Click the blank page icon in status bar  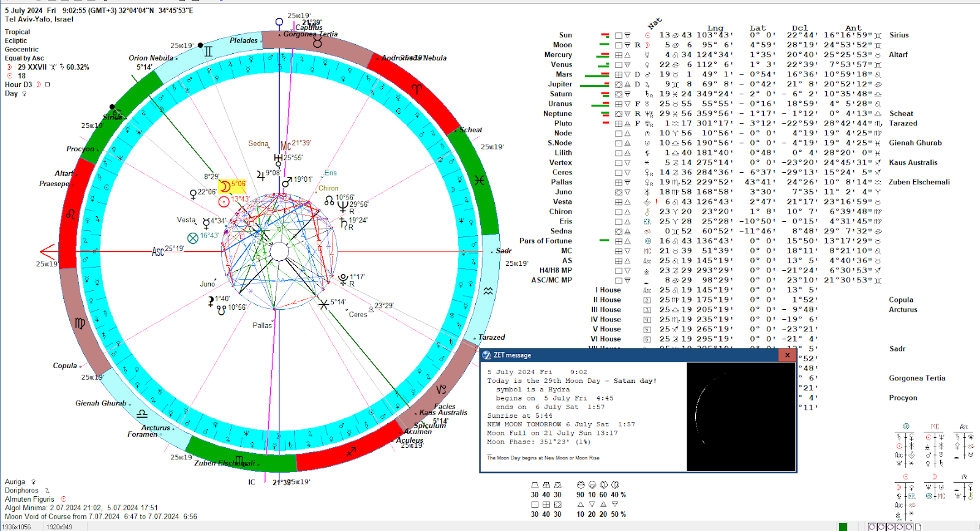pos(918,527)
